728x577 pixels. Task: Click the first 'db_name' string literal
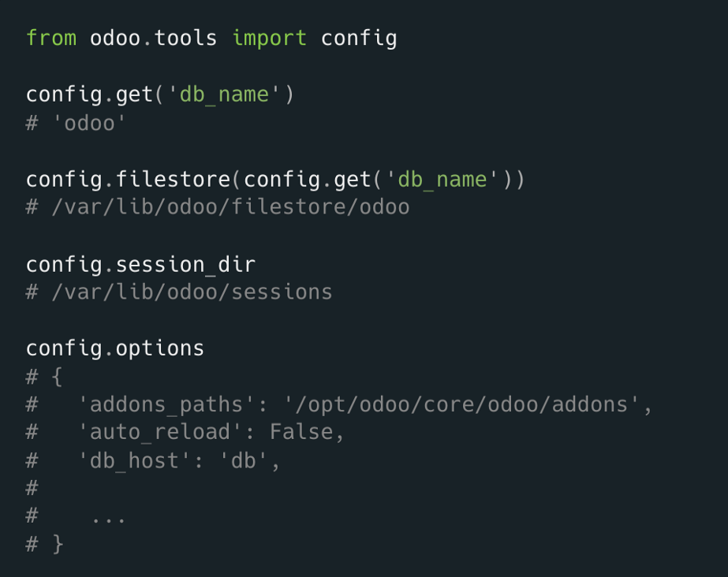pyautogui.click(x=224, y=95)
